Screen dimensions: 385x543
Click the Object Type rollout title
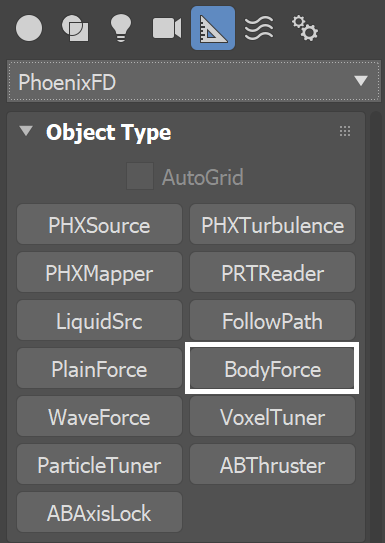click(109, 132)
